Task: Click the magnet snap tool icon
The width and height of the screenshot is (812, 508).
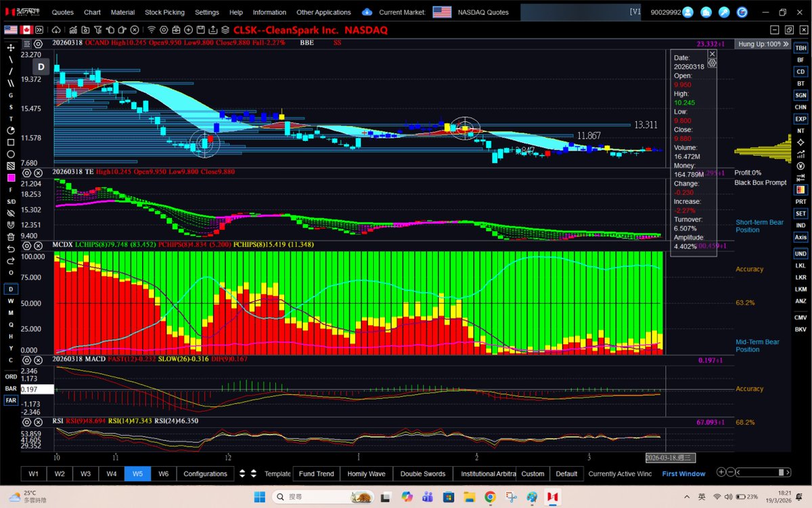Action: tap(11, 225)
